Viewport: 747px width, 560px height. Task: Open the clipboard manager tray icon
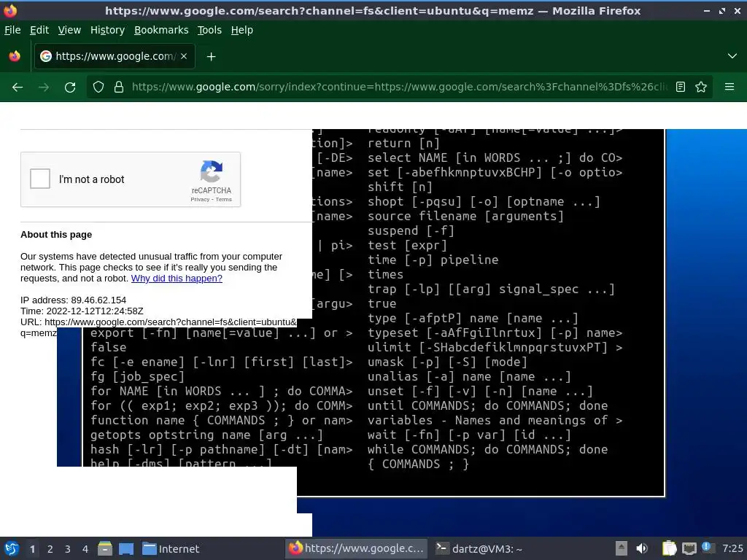pyautogui.click(x=670, y=548)
